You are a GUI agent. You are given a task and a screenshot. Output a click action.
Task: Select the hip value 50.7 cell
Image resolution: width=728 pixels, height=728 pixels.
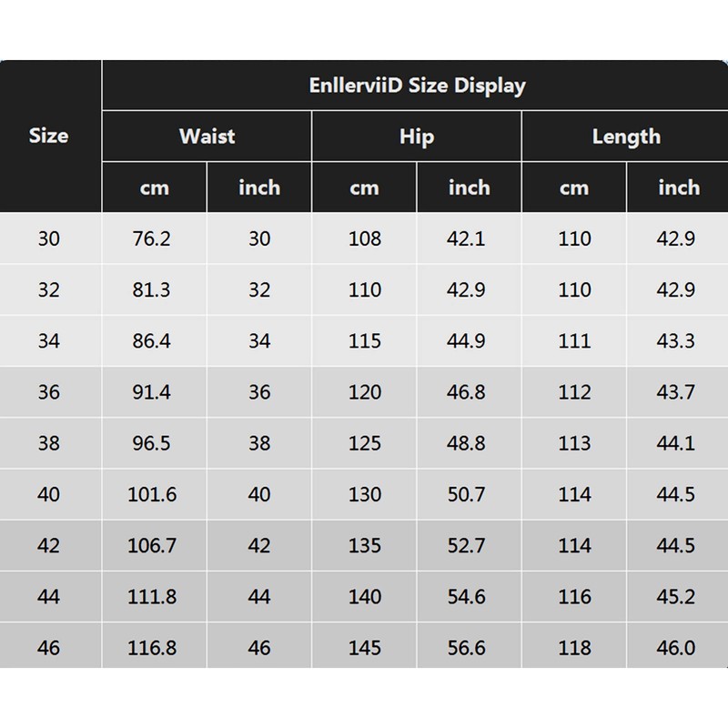tap(469, 495)
